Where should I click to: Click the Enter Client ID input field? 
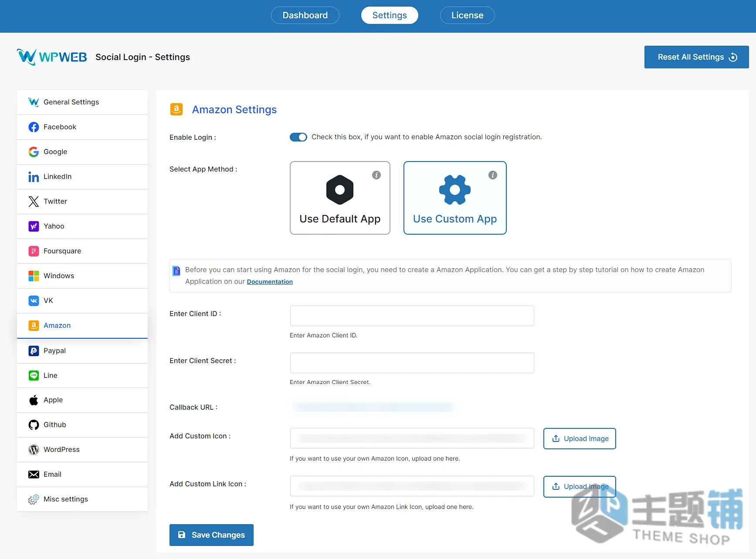click(412, 316)
